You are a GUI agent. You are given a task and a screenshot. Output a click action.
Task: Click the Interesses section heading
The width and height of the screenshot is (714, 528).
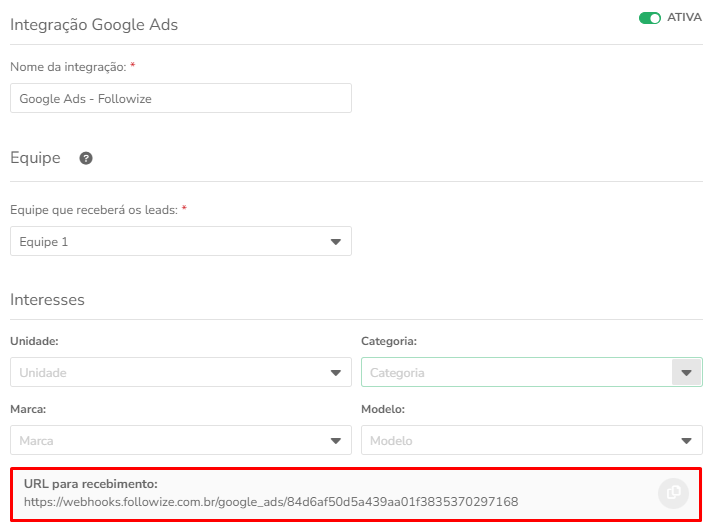click(47, 300)
